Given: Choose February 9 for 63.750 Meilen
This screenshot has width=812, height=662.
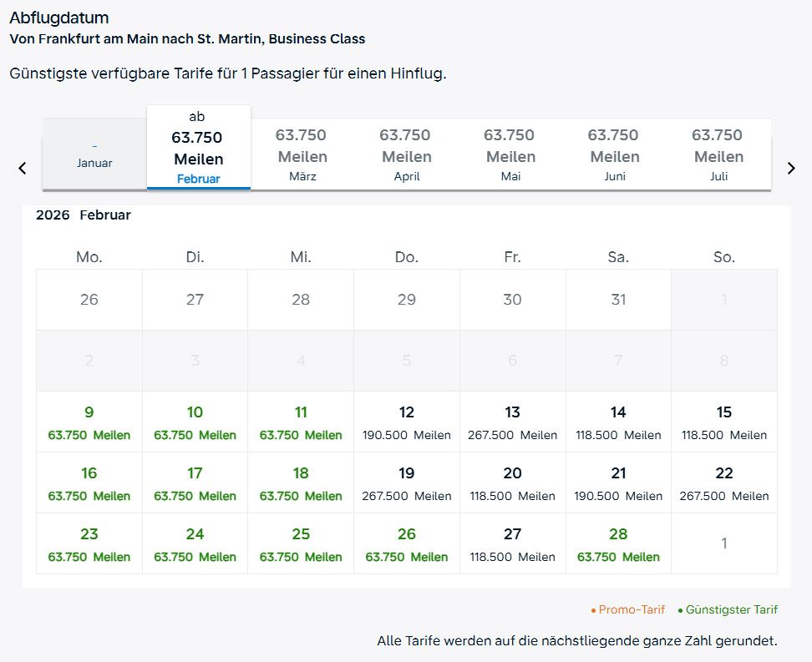Looking at the screenshot, I should (89, 422).
